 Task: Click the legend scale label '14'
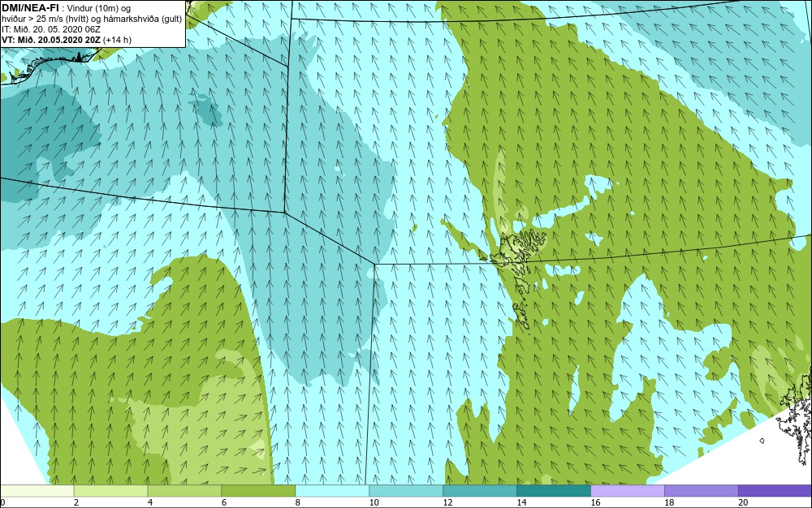point(521,502)
